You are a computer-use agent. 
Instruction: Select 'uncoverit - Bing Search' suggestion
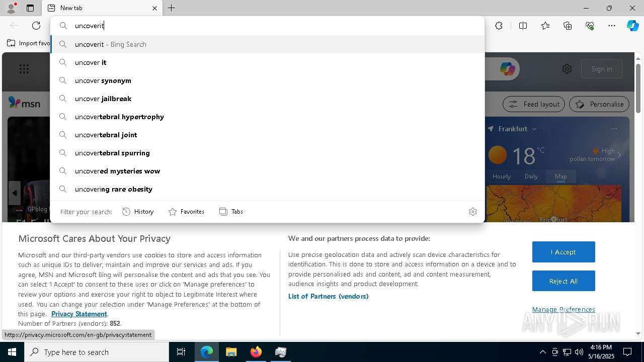[267, 44]
